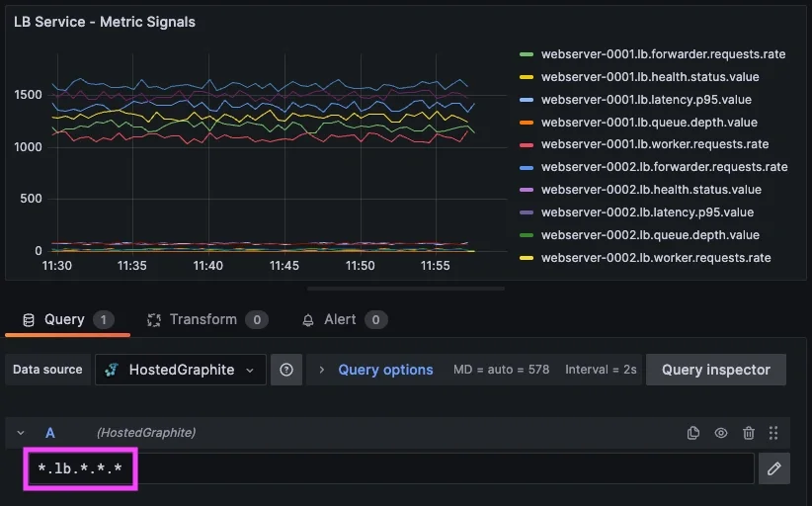Click the orange swatch for webserver-0001.lb.queue.depth.value
The height and width of the screenshot is (506, 812).
tap(527, 123)
